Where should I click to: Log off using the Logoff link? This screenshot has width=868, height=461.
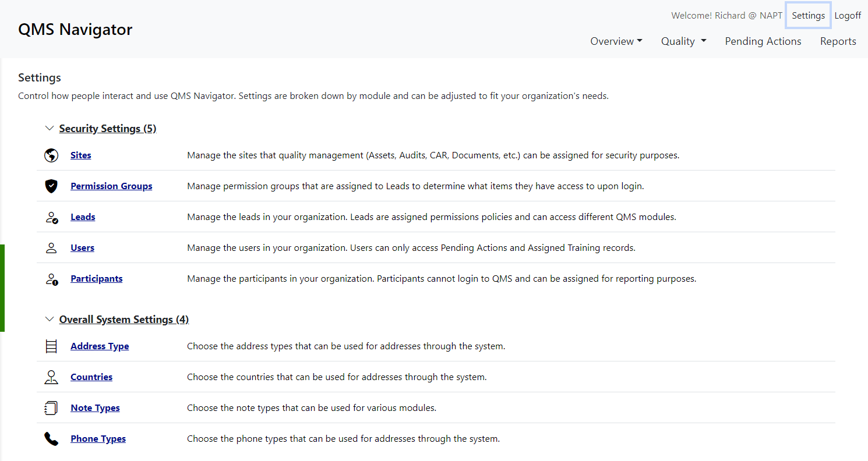pos(848,16)
